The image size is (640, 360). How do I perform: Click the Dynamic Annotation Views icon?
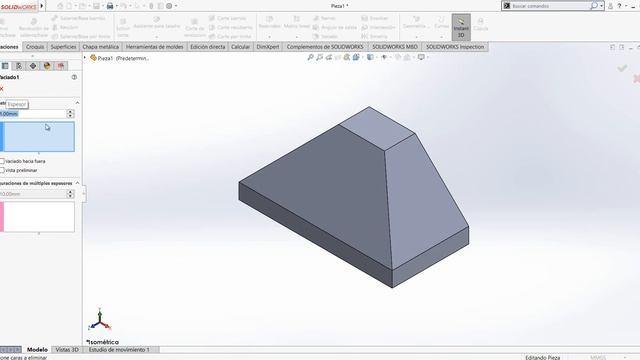click(x=347, y=58)
